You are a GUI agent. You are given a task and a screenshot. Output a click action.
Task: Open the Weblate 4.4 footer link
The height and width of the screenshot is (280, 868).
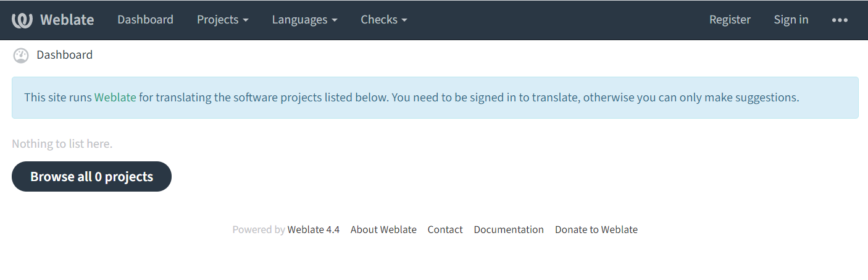point(314,229)
